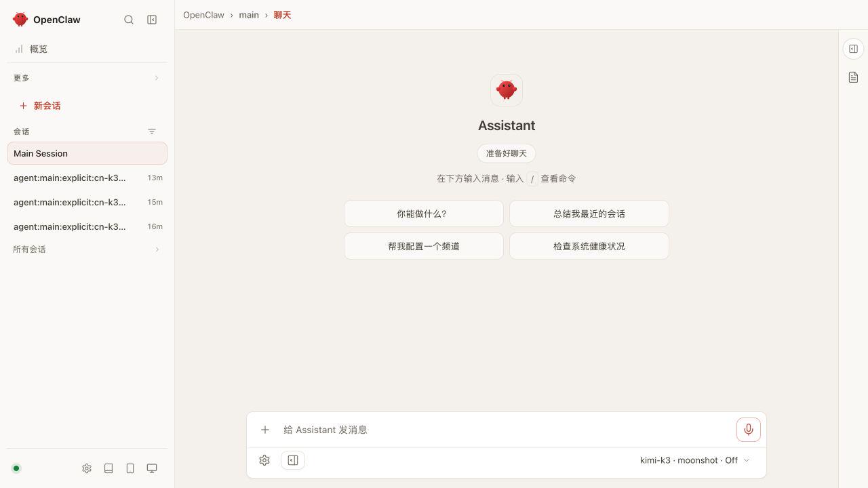
Task: Toggle the panel button beside composer gear
Action: 293,460
